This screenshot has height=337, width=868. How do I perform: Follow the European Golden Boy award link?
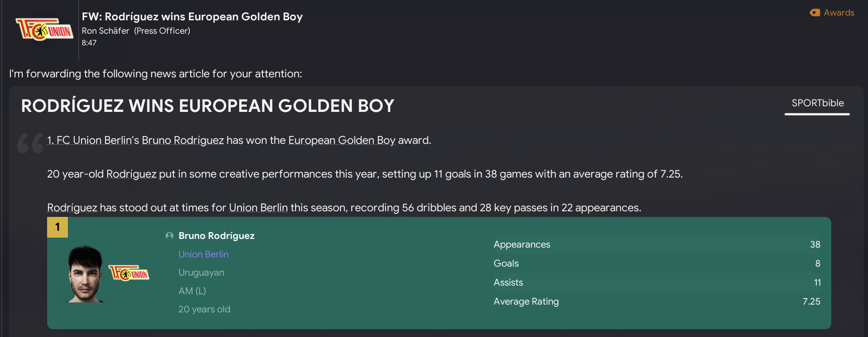[x=341, y=140]
